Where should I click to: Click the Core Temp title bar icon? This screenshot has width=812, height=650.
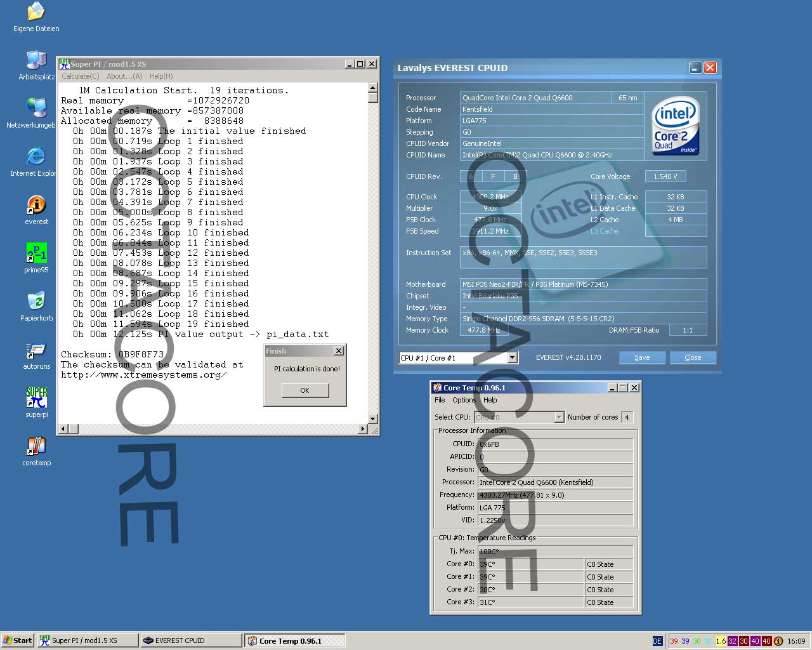[x=437, y=388]
